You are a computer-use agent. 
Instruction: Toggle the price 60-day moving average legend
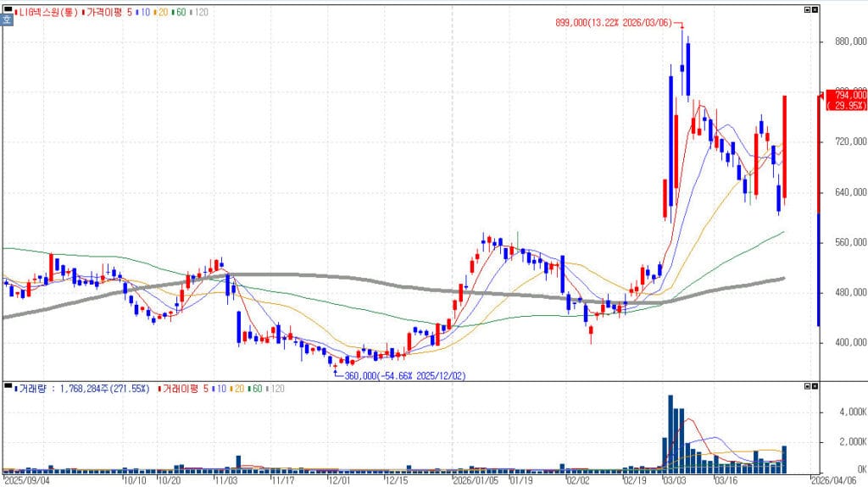(x=181, y=13)
